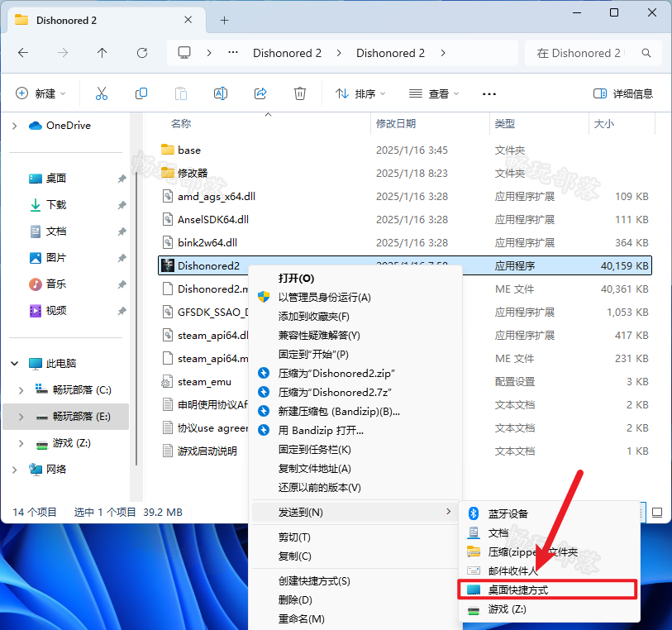
Task: Select the 修改器 folder
Action: (193, 173)
